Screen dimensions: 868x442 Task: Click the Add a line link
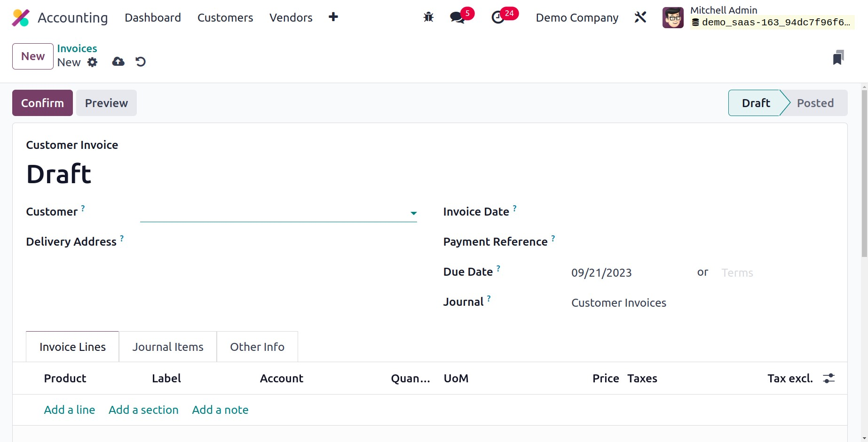click(70, 410)
